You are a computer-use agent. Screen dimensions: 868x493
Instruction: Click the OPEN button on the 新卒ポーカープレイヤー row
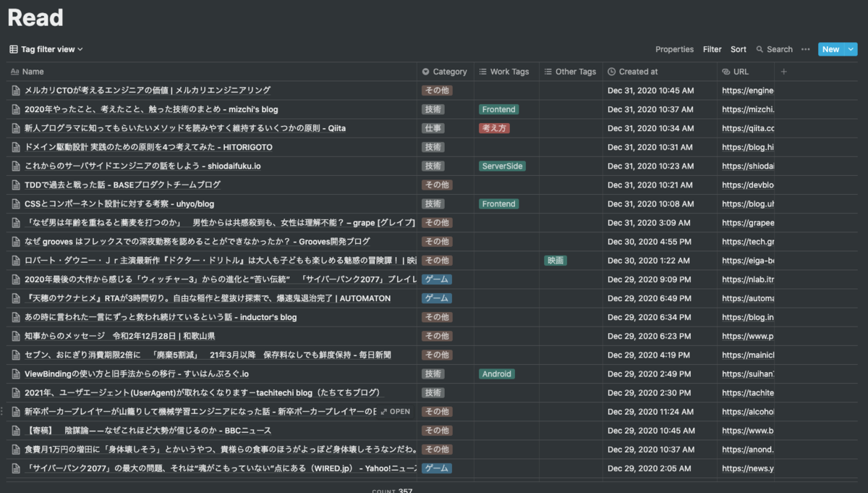point(396,411)
